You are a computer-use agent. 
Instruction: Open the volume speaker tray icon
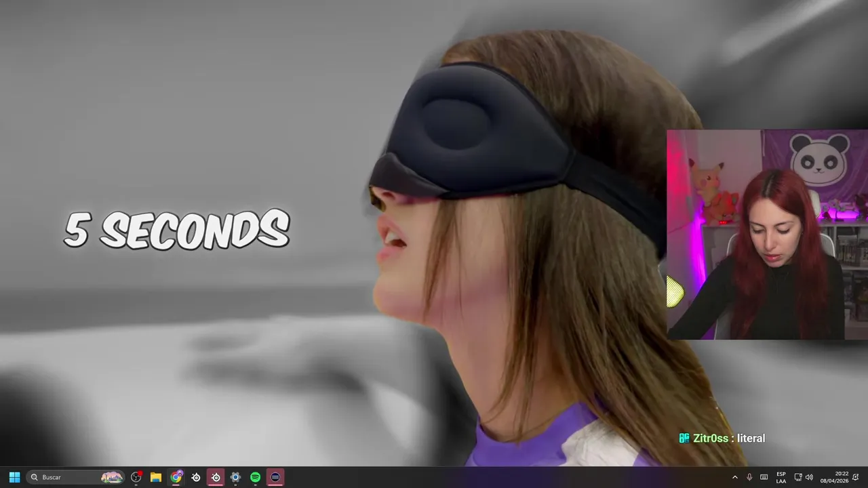click(809, 477)
